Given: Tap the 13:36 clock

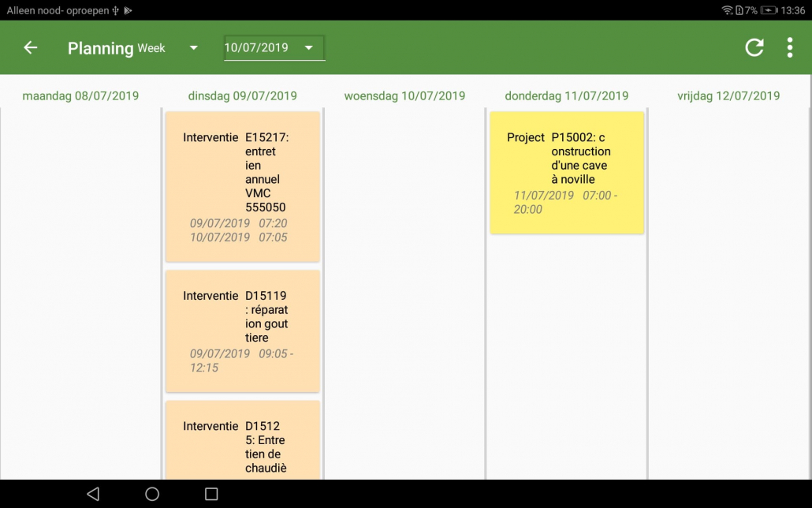Looking at the screenshot, I should 793,10.
